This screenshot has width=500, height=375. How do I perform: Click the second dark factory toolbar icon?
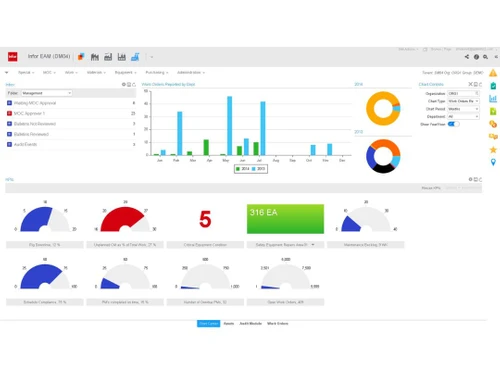[108, 57]
